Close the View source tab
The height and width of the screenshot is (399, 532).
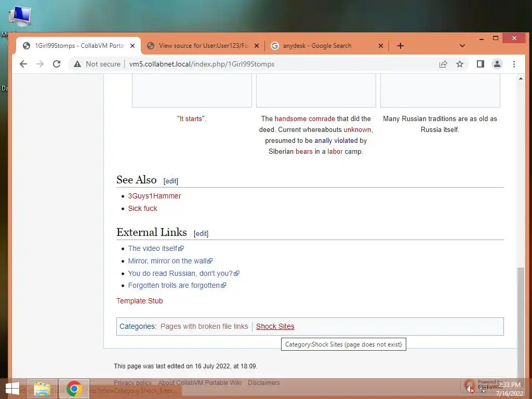pyautogui.click(x=257, y=46)
